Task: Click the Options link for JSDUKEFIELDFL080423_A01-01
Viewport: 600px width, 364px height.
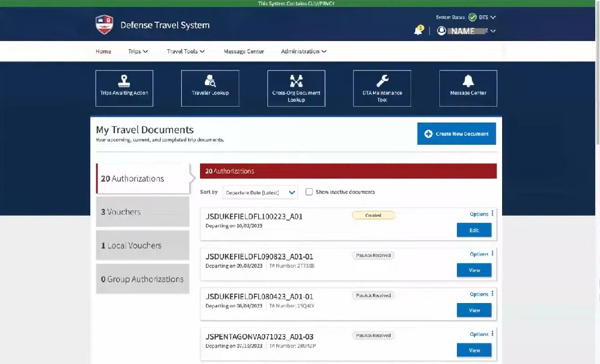Action: [479, 294]
